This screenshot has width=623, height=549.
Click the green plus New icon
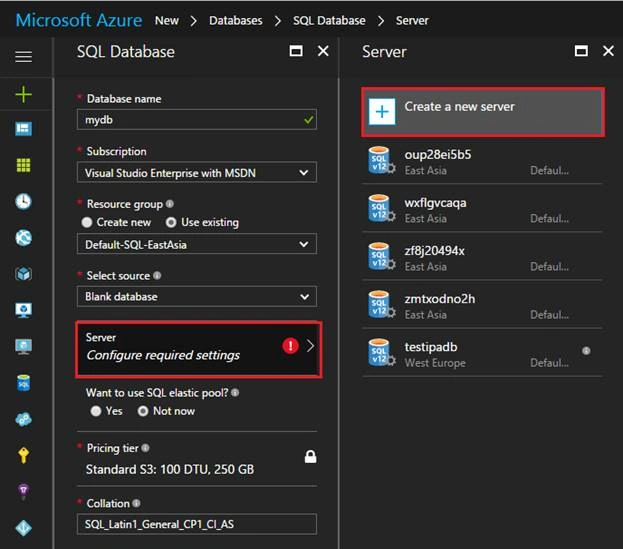(x=23, y=95)
